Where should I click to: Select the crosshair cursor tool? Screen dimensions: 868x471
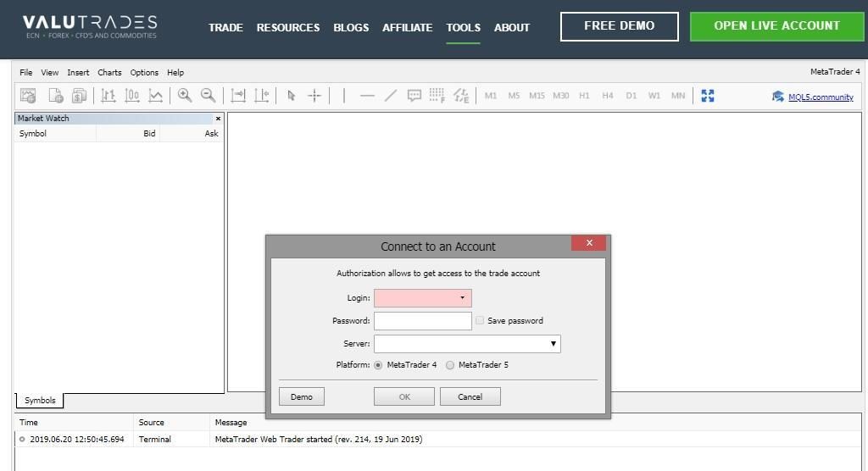(x=314, y=96)
